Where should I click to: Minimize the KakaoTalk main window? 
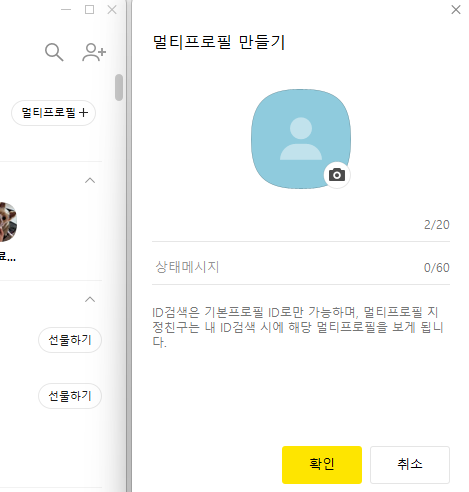point(66,10)
